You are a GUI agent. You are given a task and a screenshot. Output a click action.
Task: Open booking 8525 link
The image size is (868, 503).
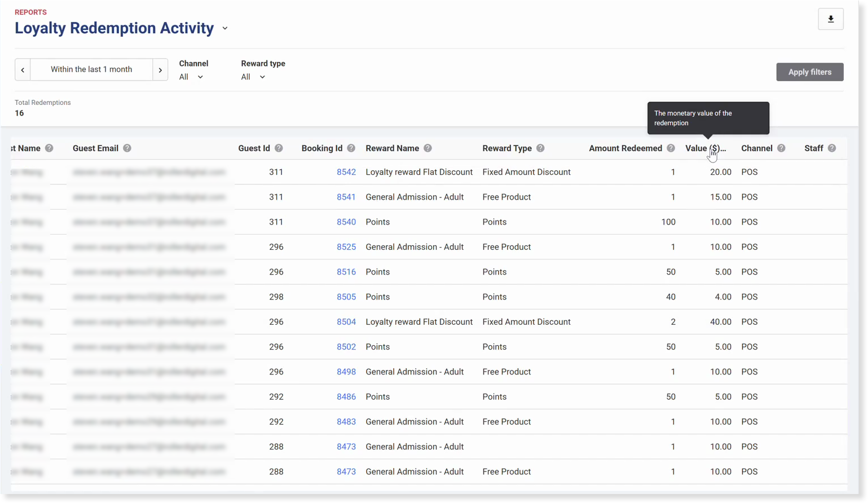(x=346, y=247)
